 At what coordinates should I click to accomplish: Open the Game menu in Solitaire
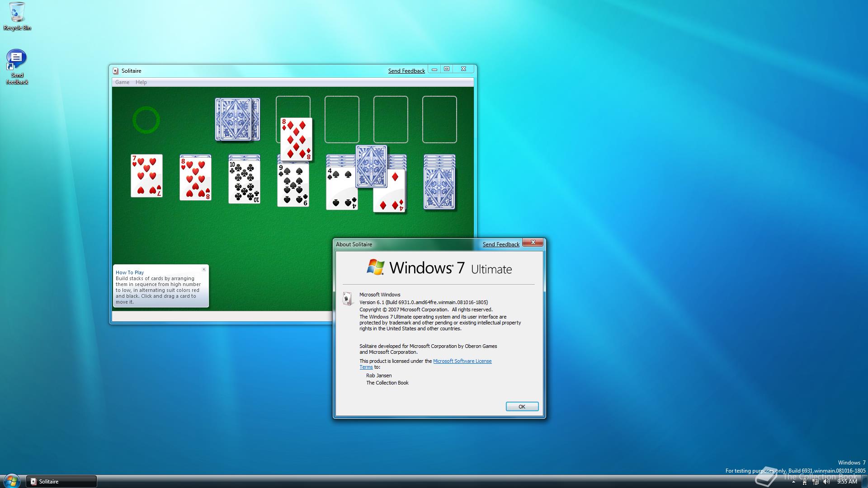coord(122,82)
